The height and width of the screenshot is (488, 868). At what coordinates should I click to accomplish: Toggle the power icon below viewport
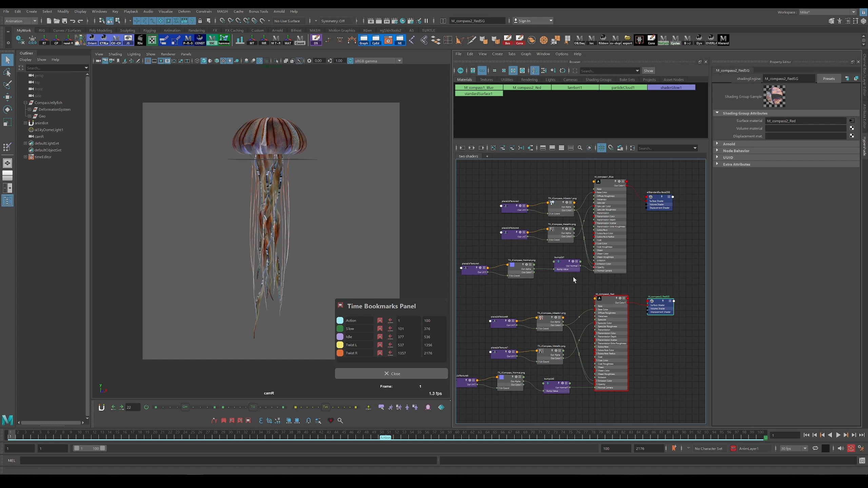(146, 407)
